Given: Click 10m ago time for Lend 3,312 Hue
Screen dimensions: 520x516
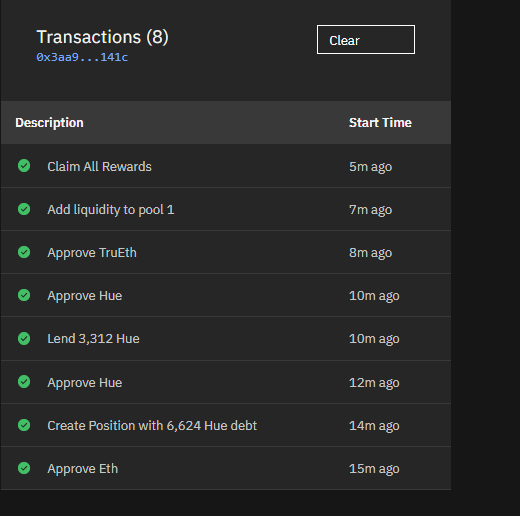Looking at the screenshot, I should click(x=374, y=339).
